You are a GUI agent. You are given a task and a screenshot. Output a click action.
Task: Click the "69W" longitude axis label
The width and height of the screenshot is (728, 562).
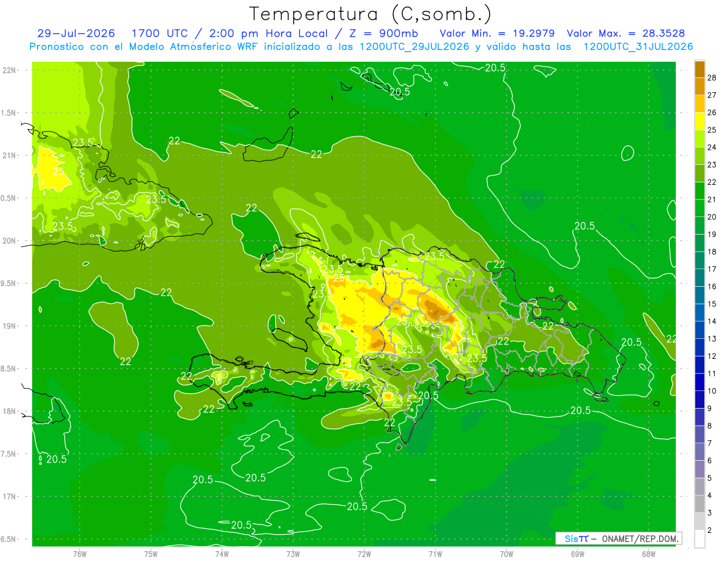(578, 554)
